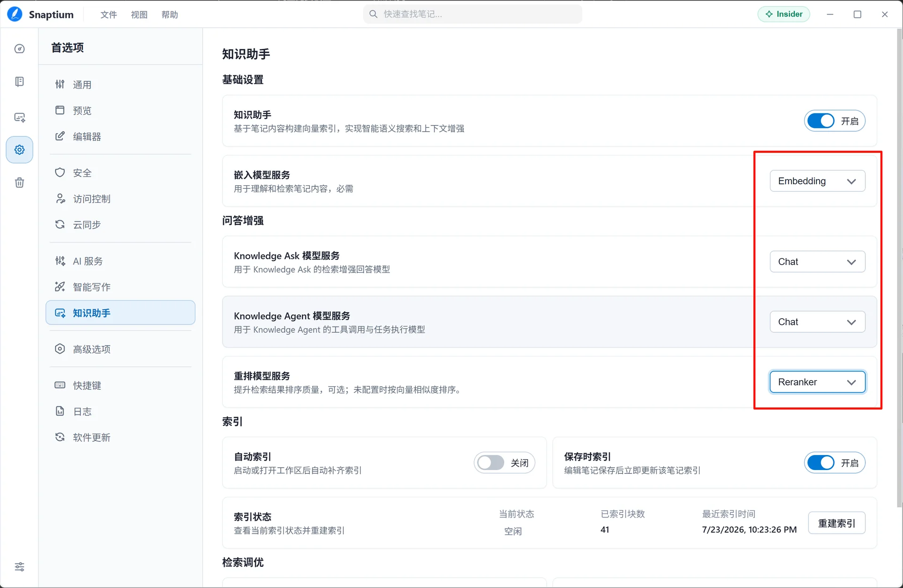
Task: Open the 文件 menu
Action: click(x=109, y=15)
